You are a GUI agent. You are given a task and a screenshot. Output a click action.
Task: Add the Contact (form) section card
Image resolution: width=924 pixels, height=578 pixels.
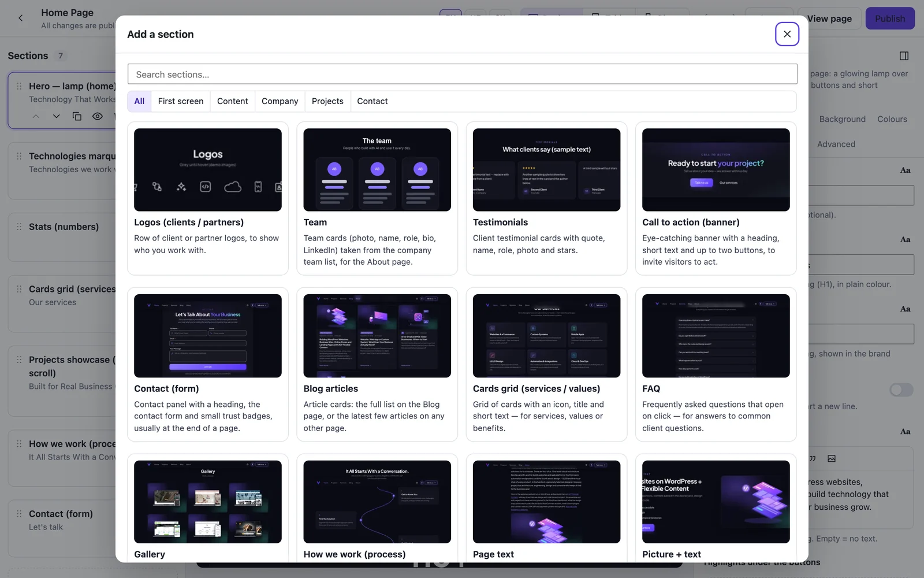[208, 364]
